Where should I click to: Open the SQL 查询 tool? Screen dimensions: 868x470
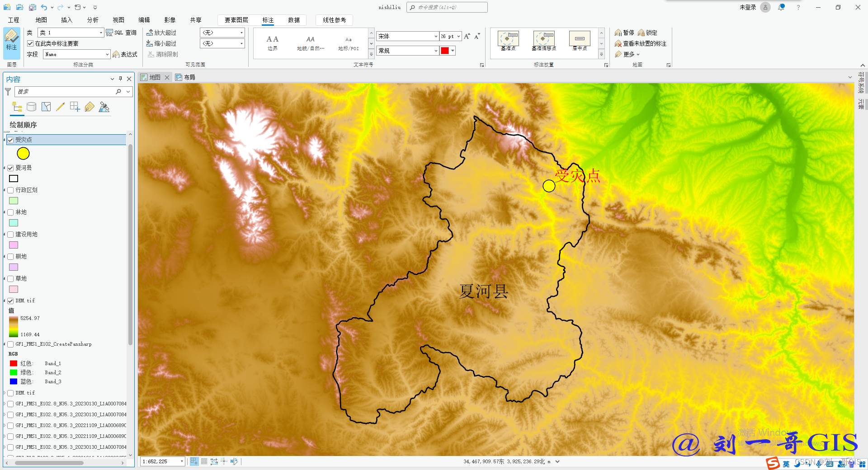click(121, 33)
